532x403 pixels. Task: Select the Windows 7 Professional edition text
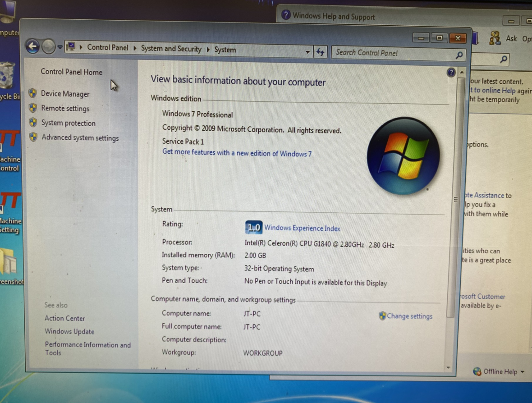[x=197, y=114]
